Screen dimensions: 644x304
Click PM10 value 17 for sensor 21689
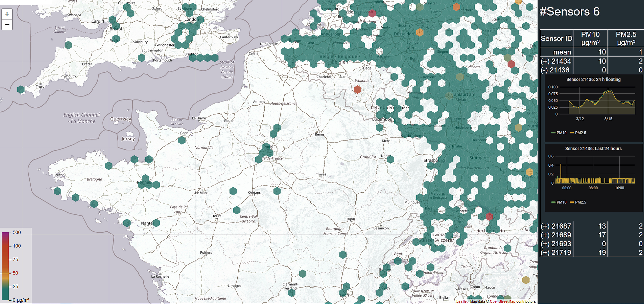602,235
